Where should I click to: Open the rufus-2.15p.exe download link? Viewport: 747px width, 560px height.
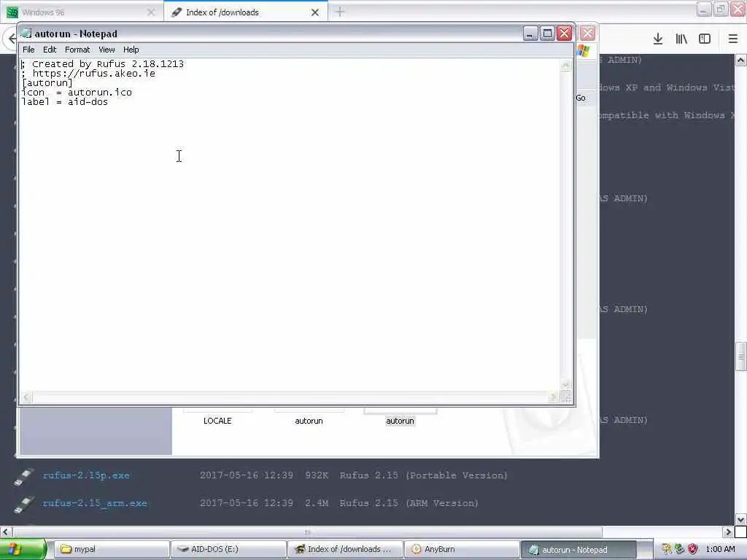[86, 475]
